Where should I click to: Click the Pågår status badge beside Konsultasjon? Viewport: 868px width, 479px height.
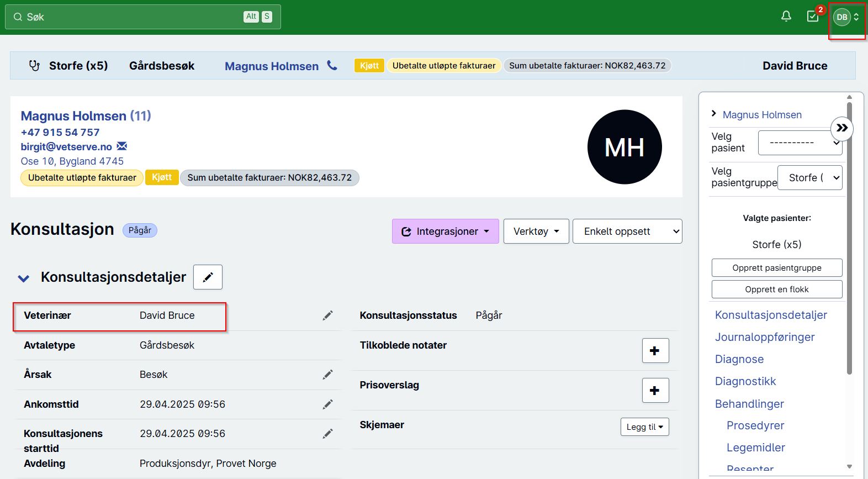pos(140,230)
